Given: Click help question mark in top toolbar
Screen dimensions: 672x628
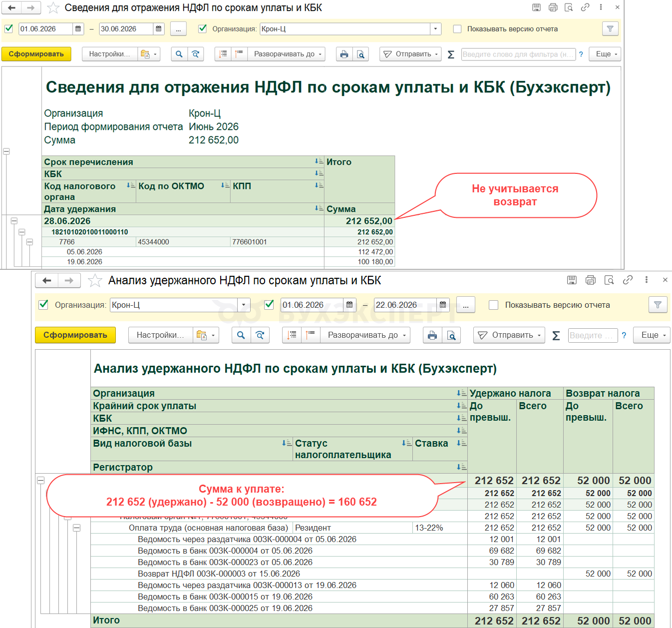Looking at the screenshot, I should pos(581,54).
